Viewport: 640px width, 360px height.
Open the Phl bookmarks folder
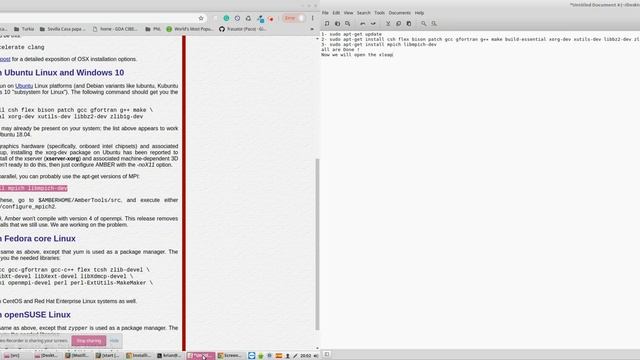pyautogui.click(x=153, y=29)
